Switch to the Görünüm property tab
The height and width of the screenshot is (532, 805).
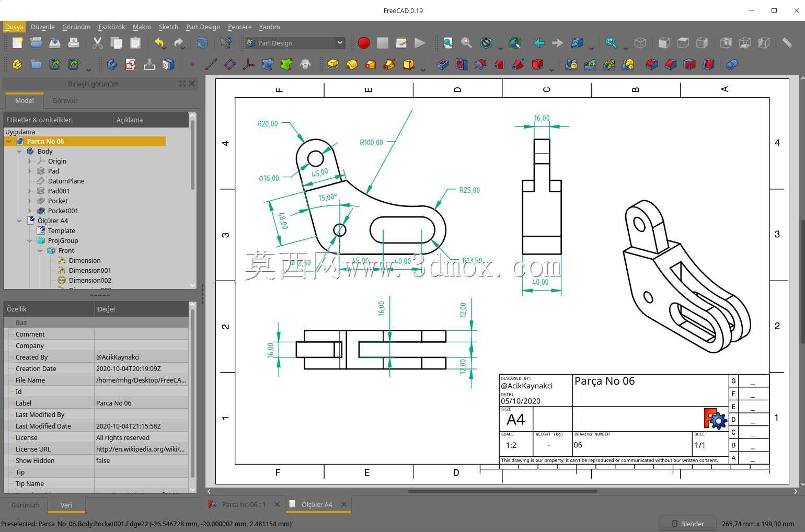click(25, 505)
